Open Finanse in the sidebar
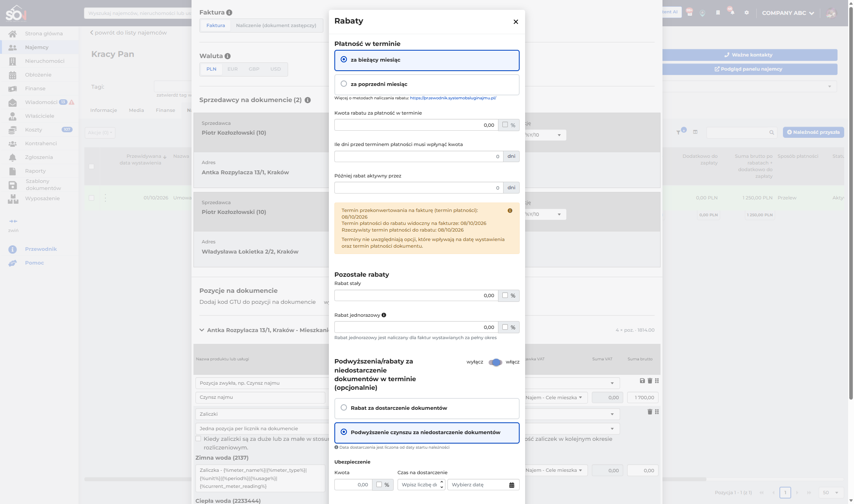This screenshot has height=504, width=854. point(39,89)
